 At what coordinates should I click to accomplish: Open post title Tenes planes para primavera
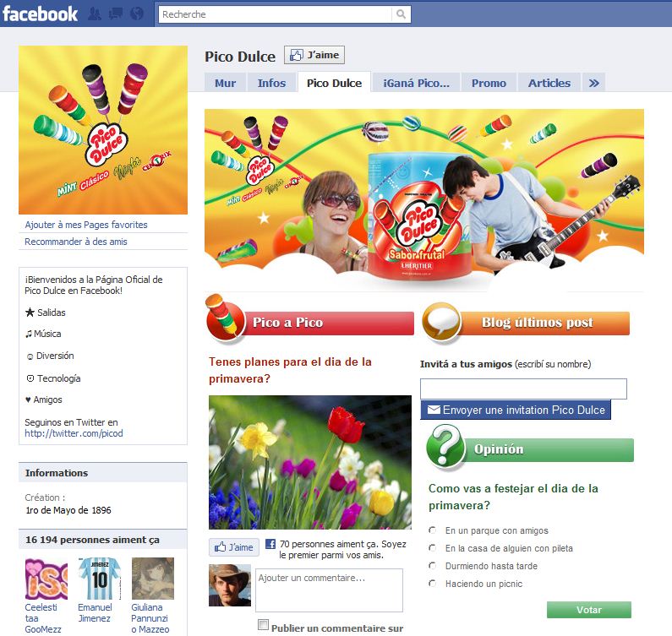tap(290, 370)
